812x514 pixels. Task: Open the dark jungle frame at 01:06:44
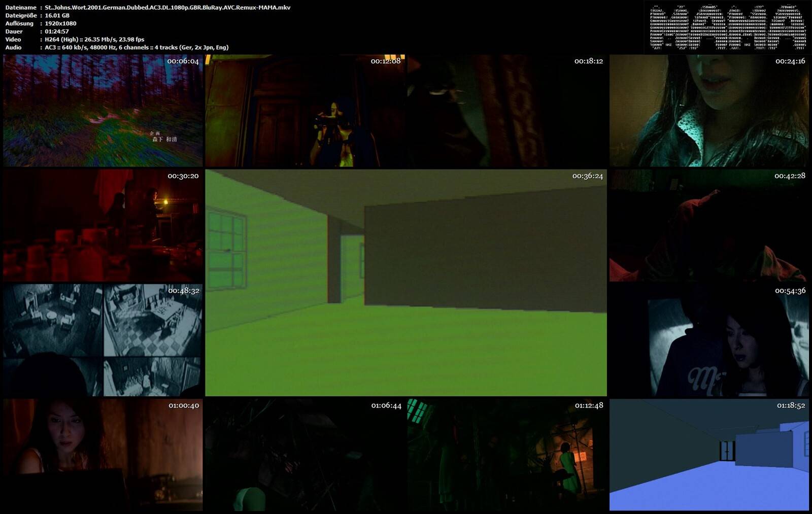[x=306, y=455]
